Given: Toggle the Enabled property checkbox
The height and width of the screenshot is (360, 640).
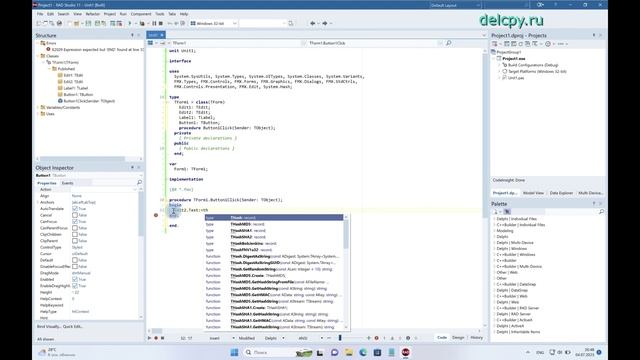Looking at the screenshot, I should (75, 279).
